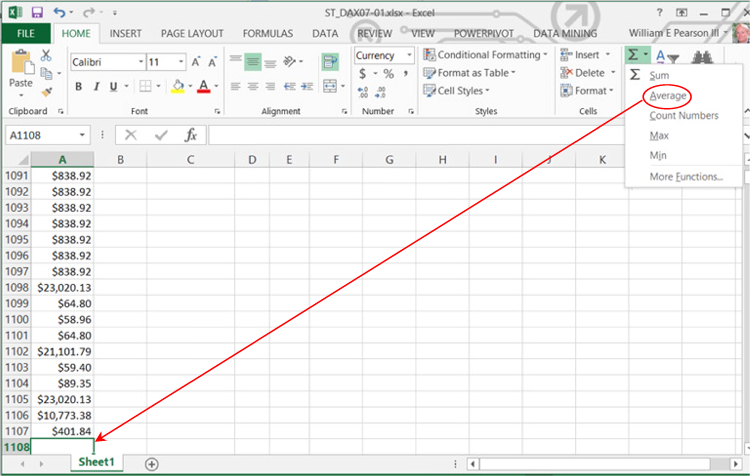The image size is (750, 476).
Task: Open the font size 11 dropdown
Action: (181, 62)
